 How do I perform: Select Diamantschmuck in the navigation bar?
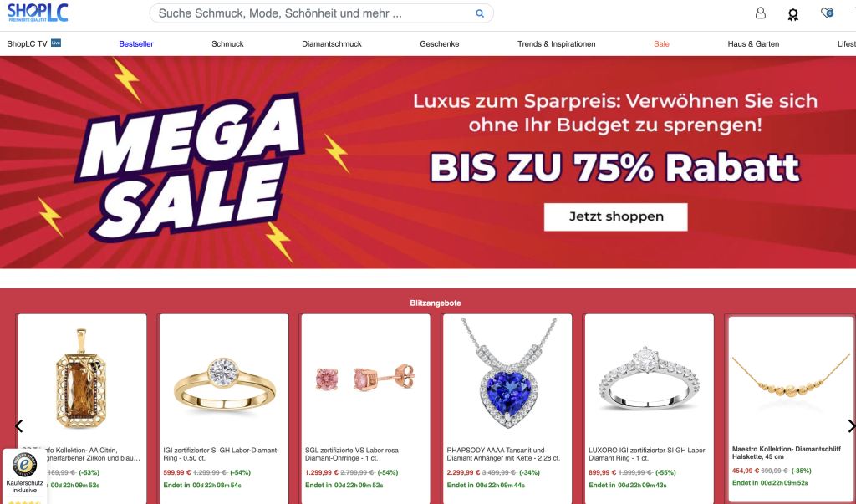pyautogui.click(x=332, y=44)
